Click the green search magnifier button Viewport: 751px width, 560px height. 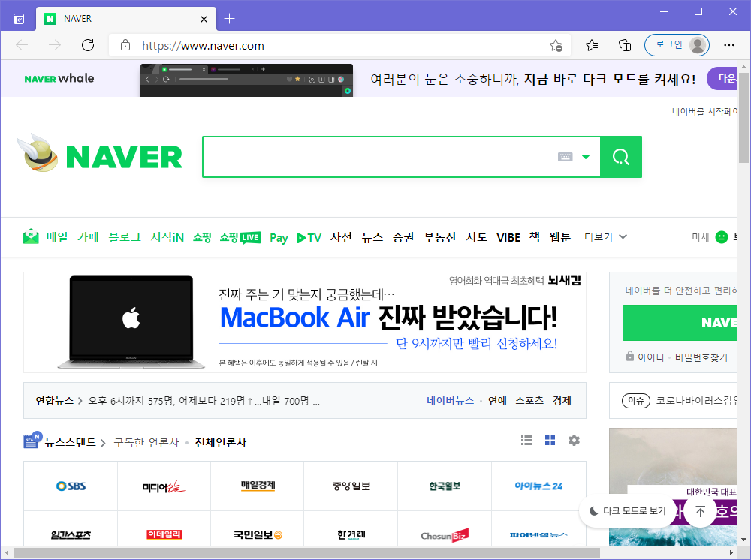621,157
